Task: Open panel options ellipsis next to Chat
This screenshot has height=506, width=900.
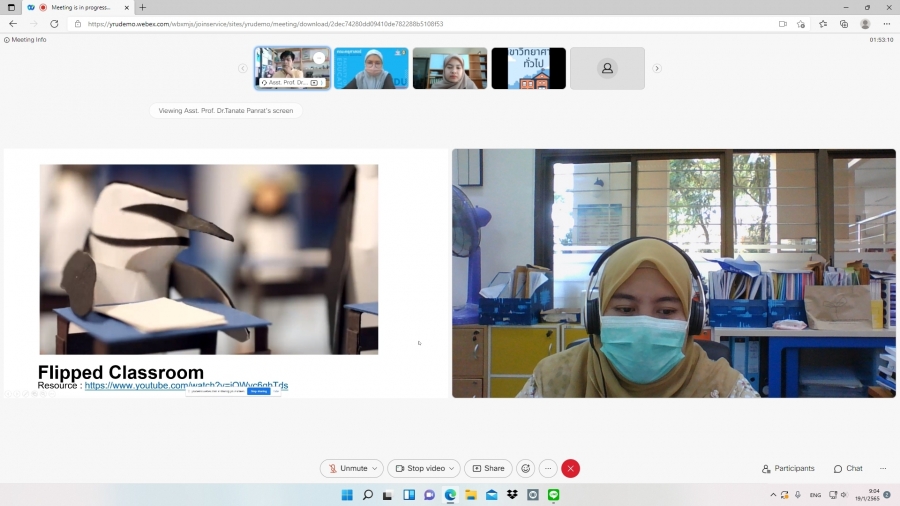Action: 883,468
